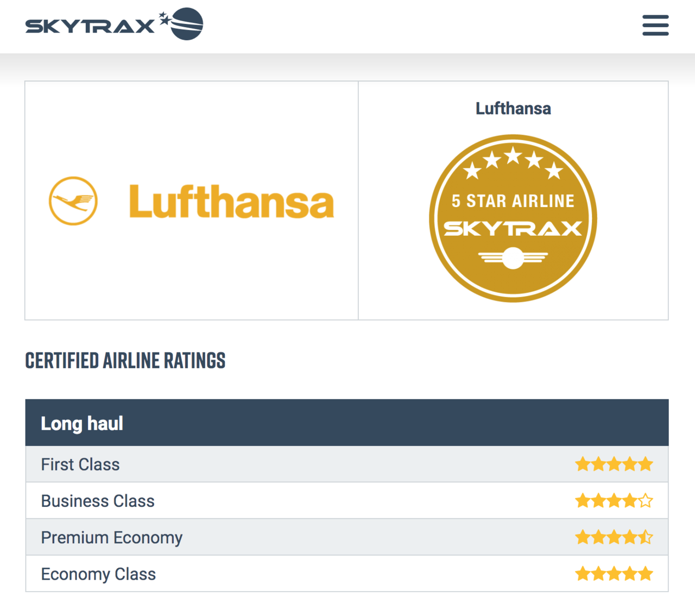695x616 pixels.
Task: Click the five stars atop the gold badge
Action: (x=513, y=162)
